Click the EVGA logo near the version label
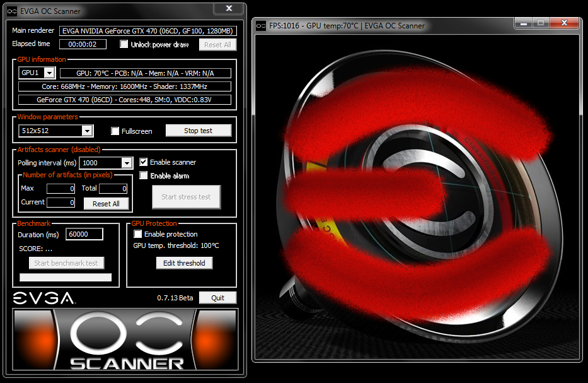 pyautogui.click(x=44, y=298)
